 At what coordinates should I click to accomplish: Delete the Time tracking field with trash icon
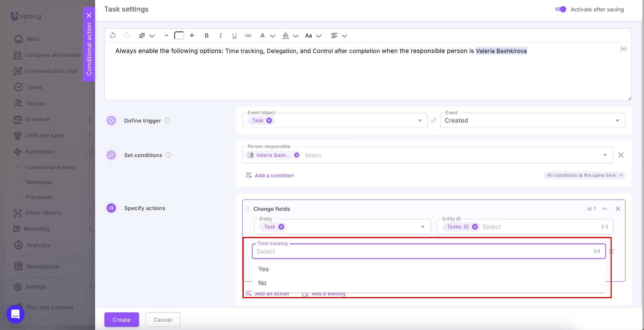tap(611, 252)
